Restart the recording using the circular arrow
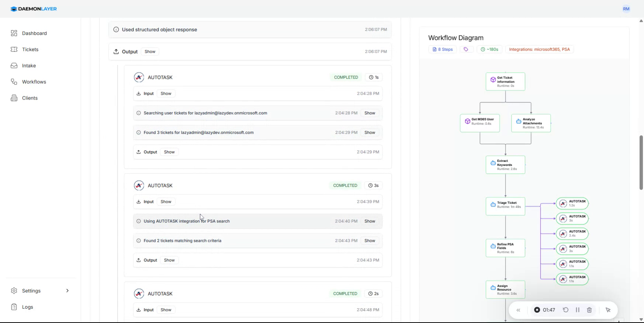 [565, 310]
